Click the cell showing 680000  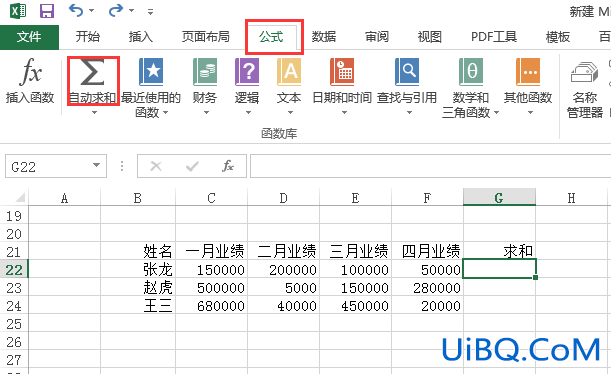(x=211, y=305)
